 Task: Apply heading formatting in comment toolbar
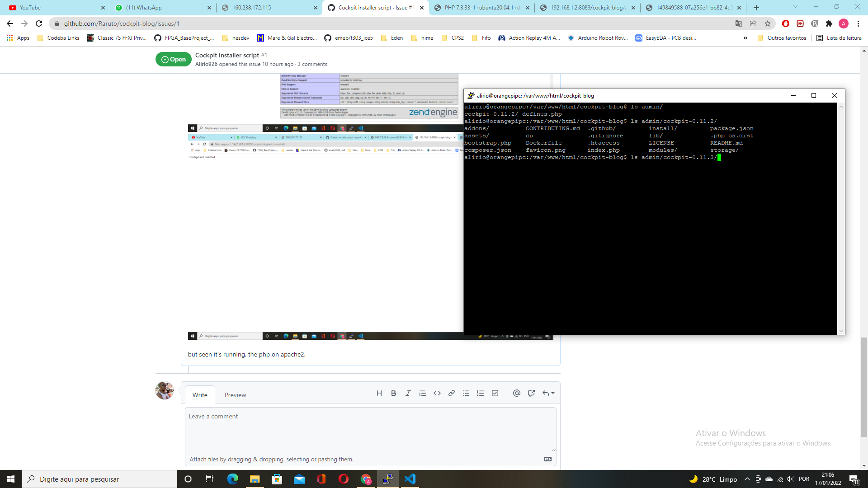coord(379,393)
